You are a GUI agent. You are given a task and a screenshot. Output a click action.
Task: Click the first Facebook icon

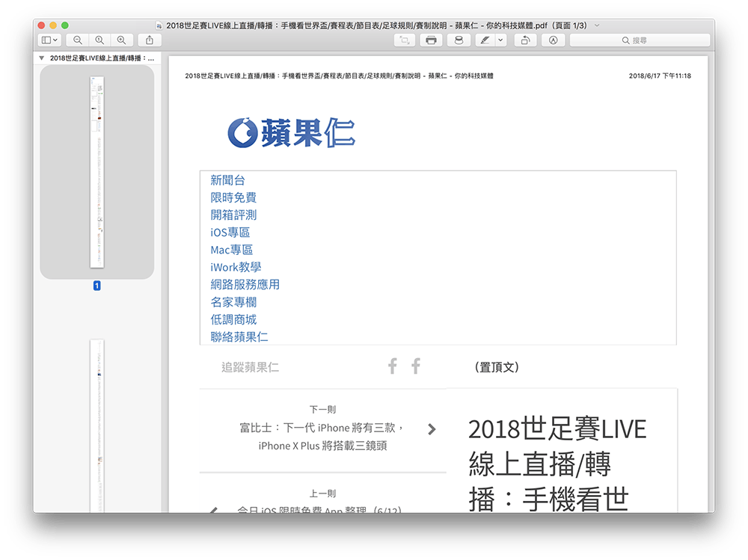coord(392,366)
